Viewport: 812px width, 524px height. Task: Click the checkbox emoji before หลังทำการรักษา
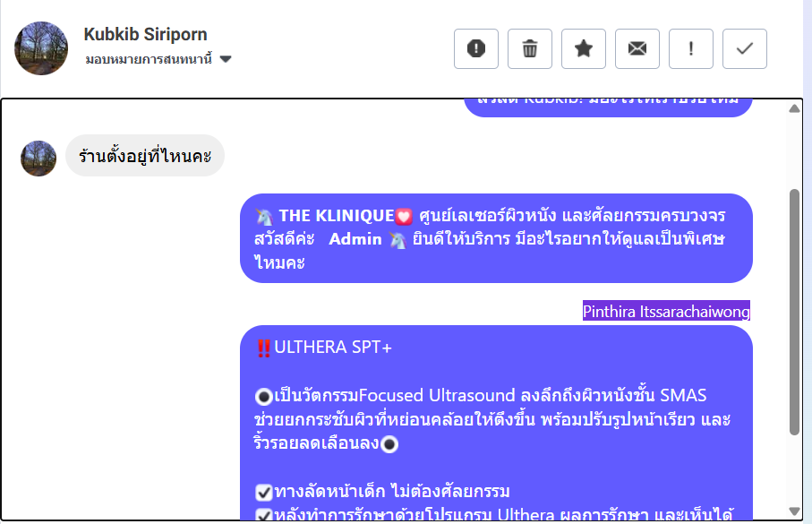pyautogui.click(x=263, y=514)
